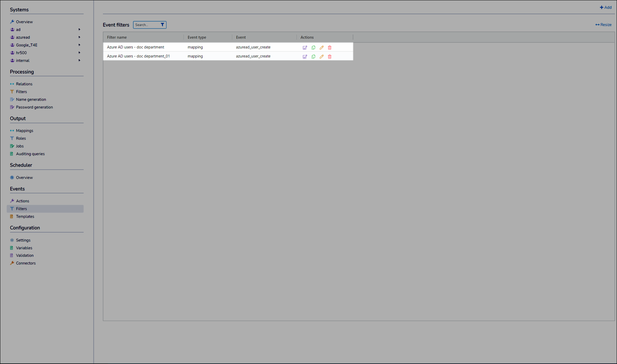
Task: Open Mappings under Output
Action: 24,131
